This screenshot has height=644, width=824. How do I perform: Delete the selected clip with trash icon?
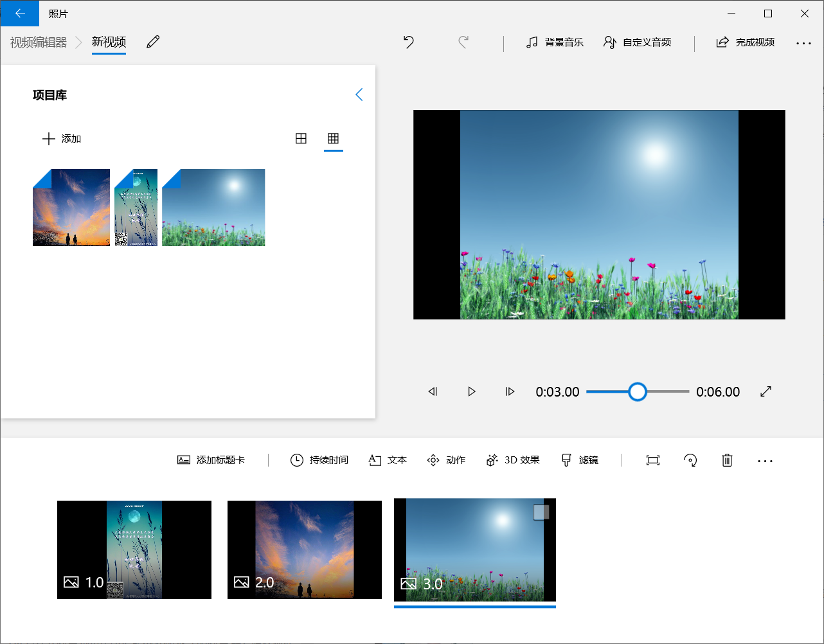(x=726, y=460)
